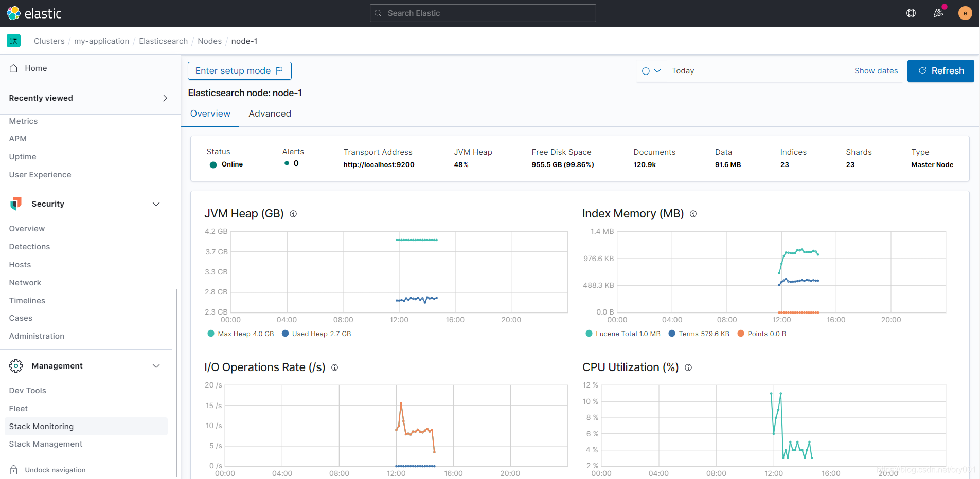Open Administration nav item
Image resolution: width=980 pixels, height=479 pixels.
point(37,336)
